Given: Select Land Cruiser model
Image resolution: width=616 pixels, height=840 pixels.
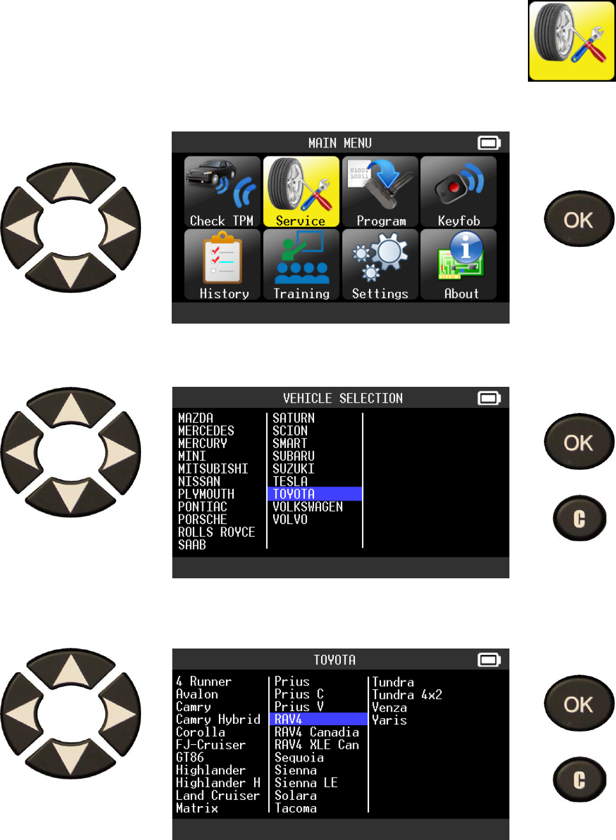Looking at the screenshot, I should coord(218,796).
